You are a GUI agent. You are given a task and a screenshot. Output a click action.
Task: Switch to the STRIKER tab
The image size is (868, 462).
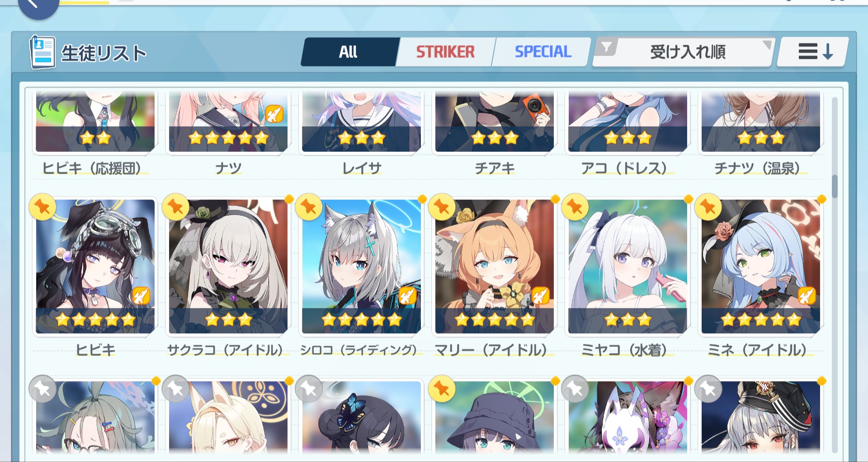pyautogui.click(x=445, y=52)
